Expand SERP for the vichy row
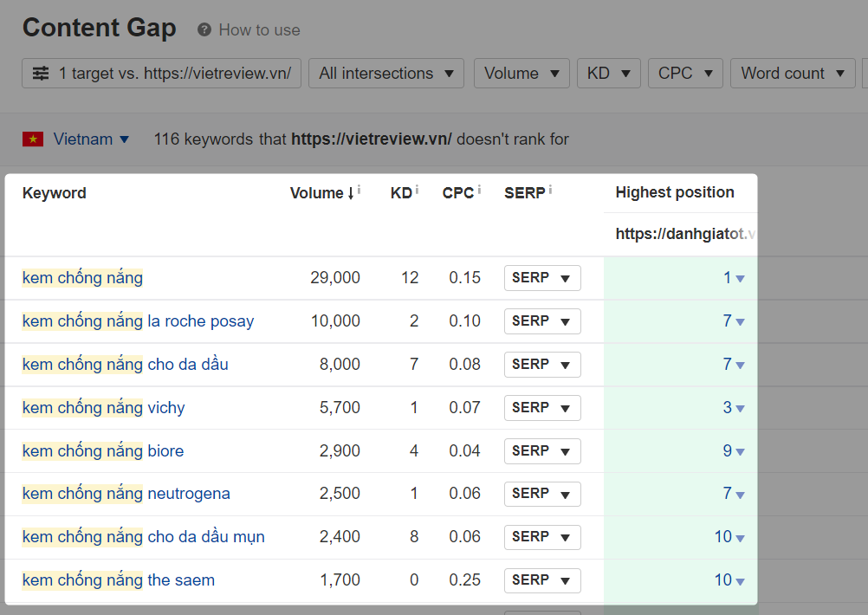 tap(542, 407)
